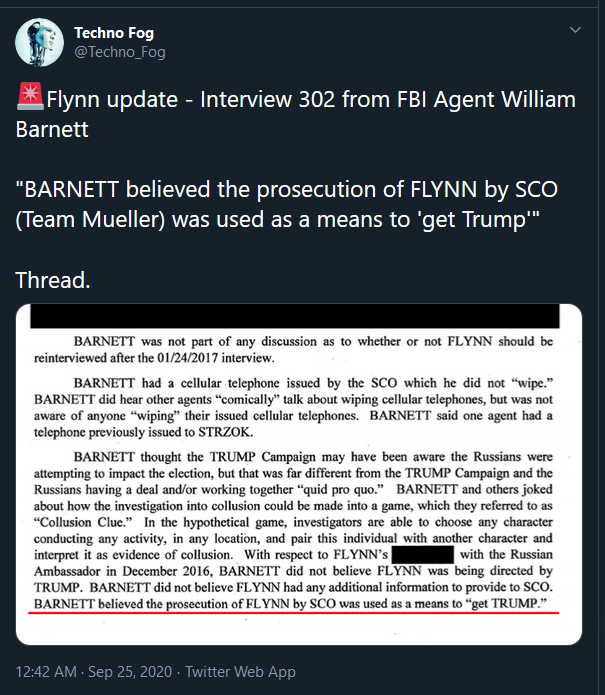Click the 'Collusion Clue' phrase in the document
605x695 pixels.
(x=83, y=522)
